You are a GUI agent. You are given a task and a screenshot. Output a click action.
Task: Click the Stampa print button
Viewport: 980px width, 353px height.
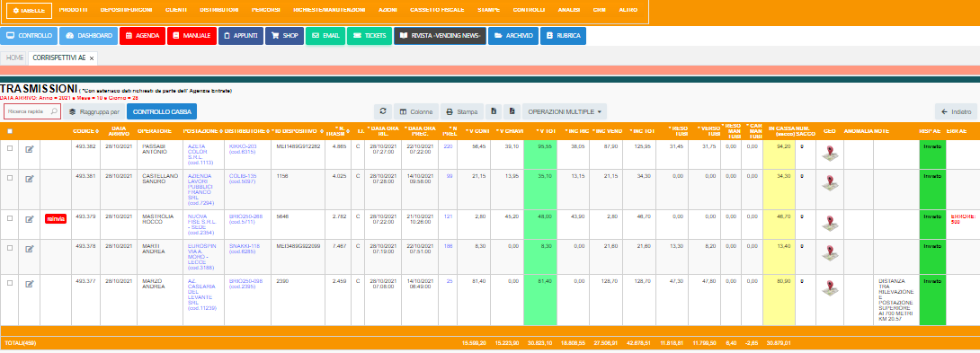pos(462,111)
